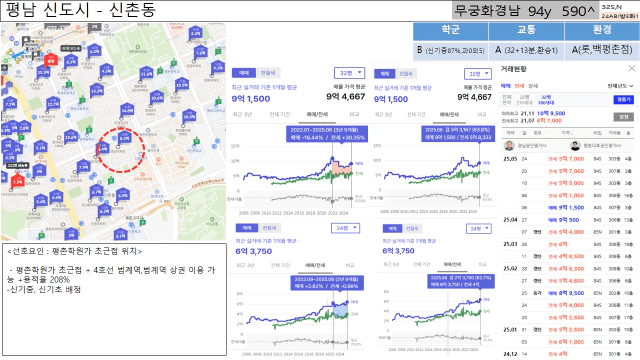Click the 14.6억 apartment price marker on map

pos(127,110)
